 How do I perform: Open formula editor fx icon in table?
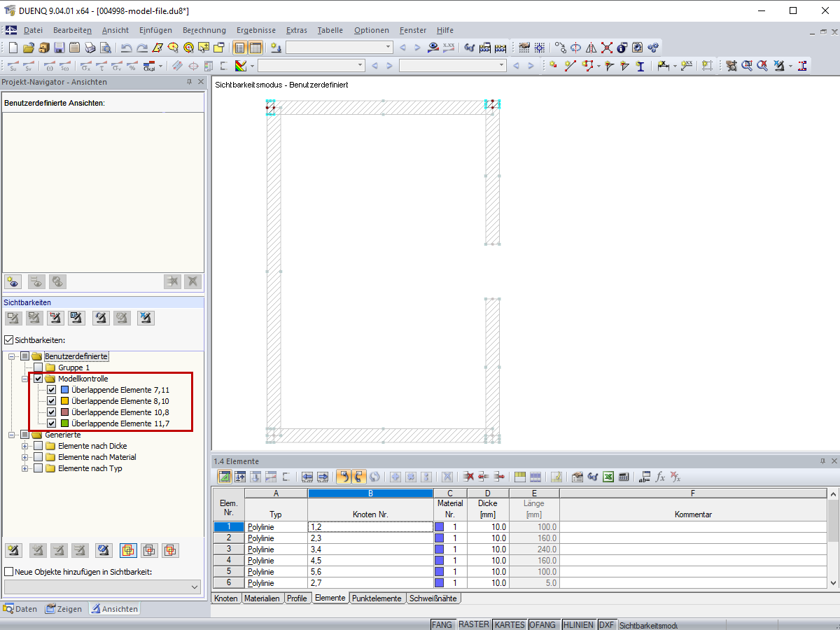point(660,477)
